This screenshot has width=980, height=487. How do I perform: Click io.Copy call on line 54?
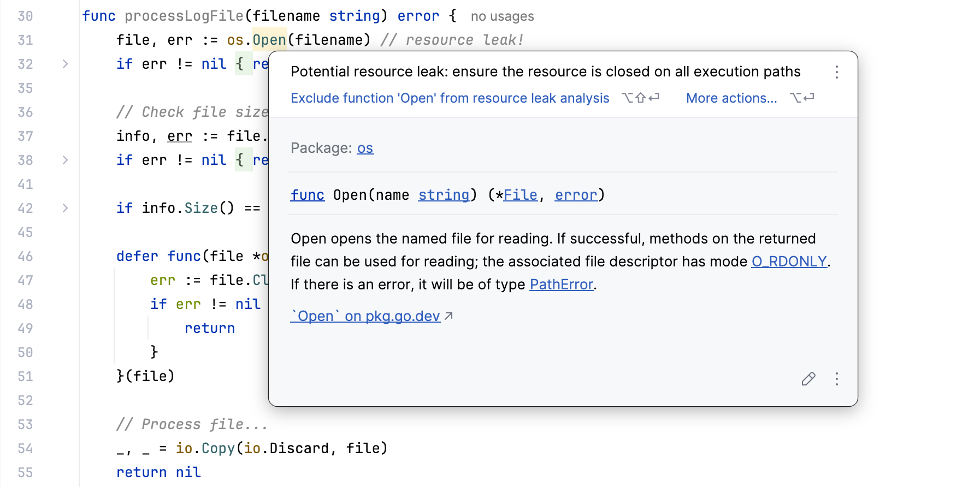218,448
